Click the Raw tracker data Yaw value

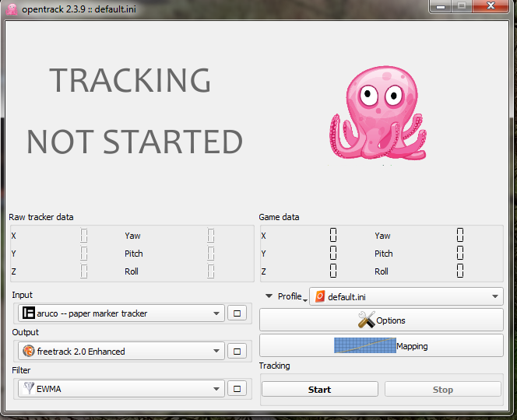click(211, 236)
